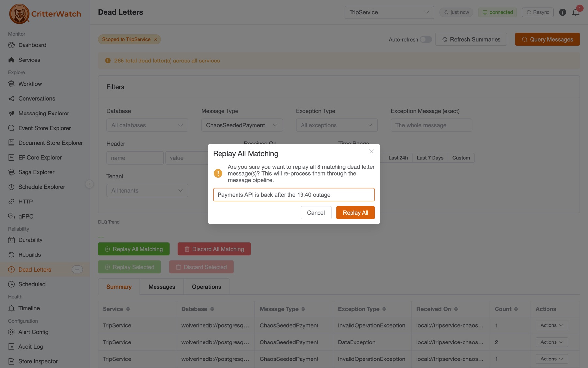Viewport: 588px width, 368px height.
Task: Click the Rebuilds refresh icon
Action: point(11,255)
